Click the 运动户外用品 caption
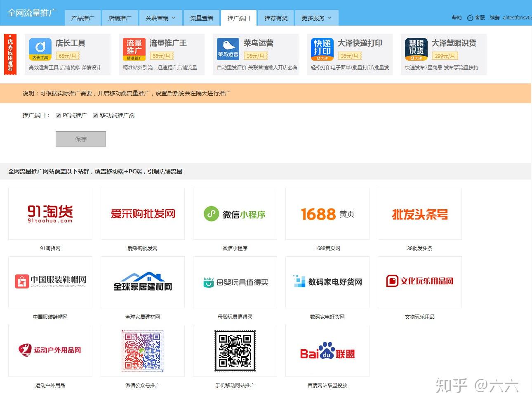This screenshot has width=532, height=407. (50, 386)
